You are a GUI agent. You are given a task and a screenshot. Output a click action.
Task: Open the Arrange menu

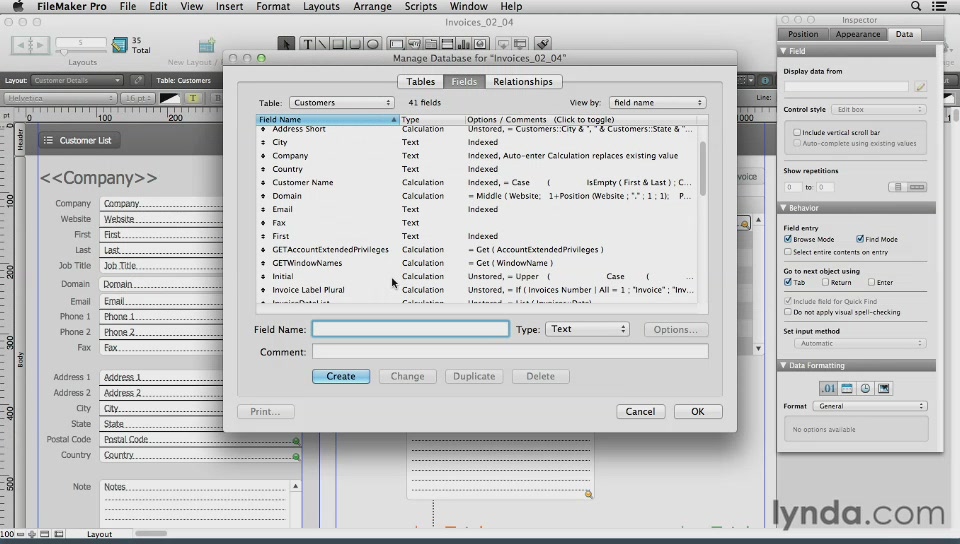372,6
